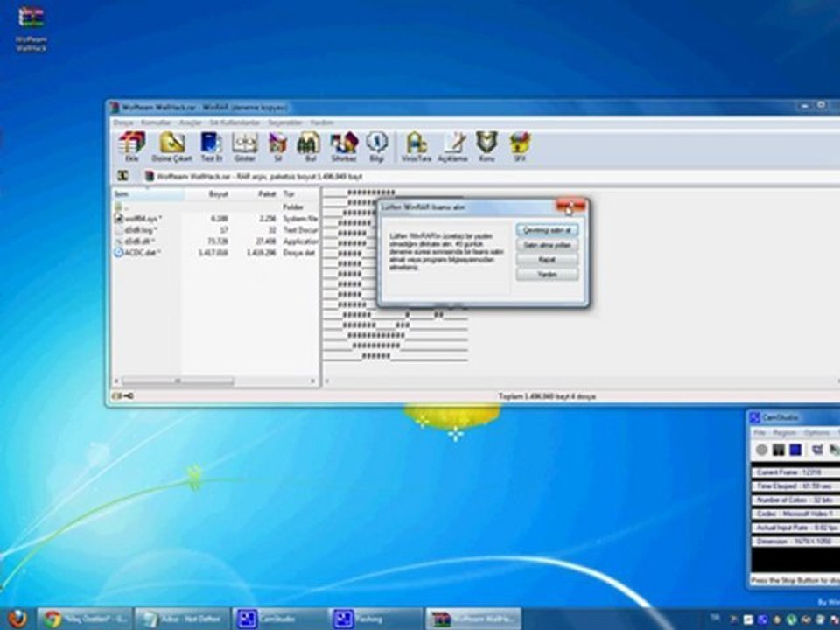Click the Bilgi (info) toolbar icon
Screen dimensions: 840x630
coord(376,146)
